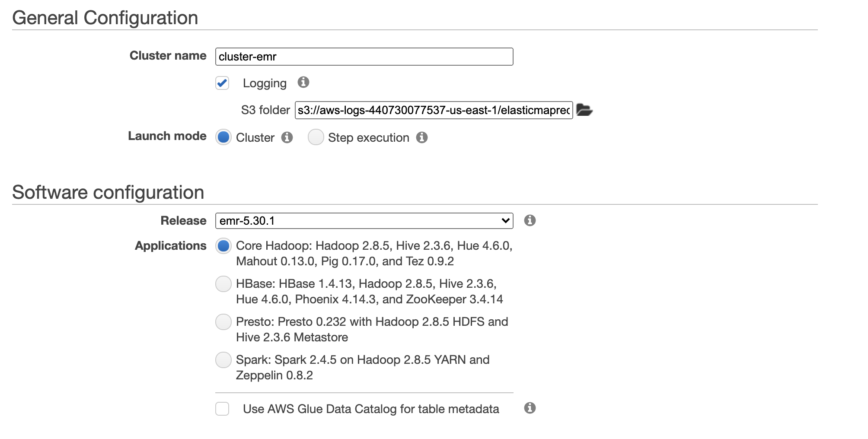868x439 pixels.
Task: Click the 'Spark: Spark 2.4.5 on Hadoop' text
Action: [x=363, y=367]
